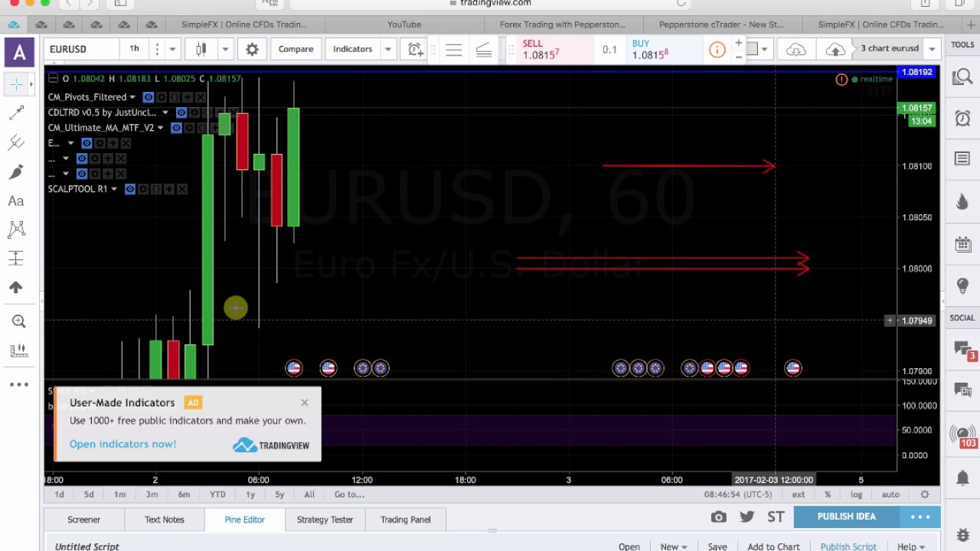This screenshot has height=551, width=980.
Task: Select the prediction and measurement tool
Action: pyautogui.click(x=15, y=258)
